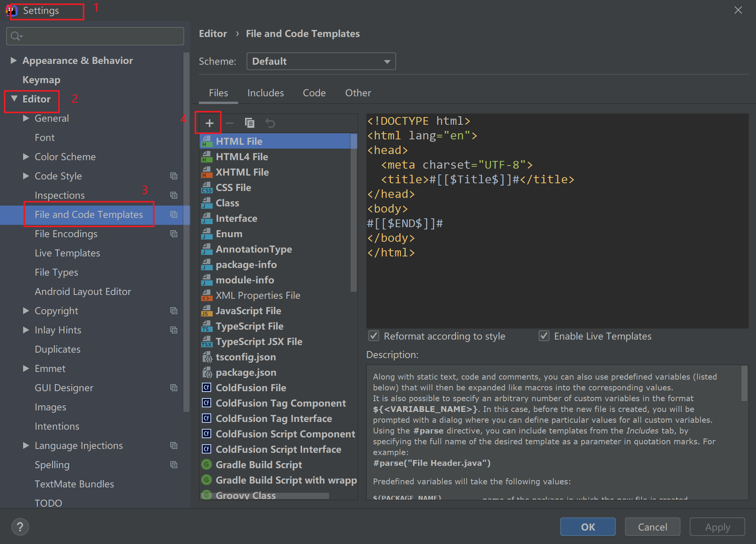Toggle Reformat according to style checkbox
This screenshot has width=756, height=544.
pos(373,336)
